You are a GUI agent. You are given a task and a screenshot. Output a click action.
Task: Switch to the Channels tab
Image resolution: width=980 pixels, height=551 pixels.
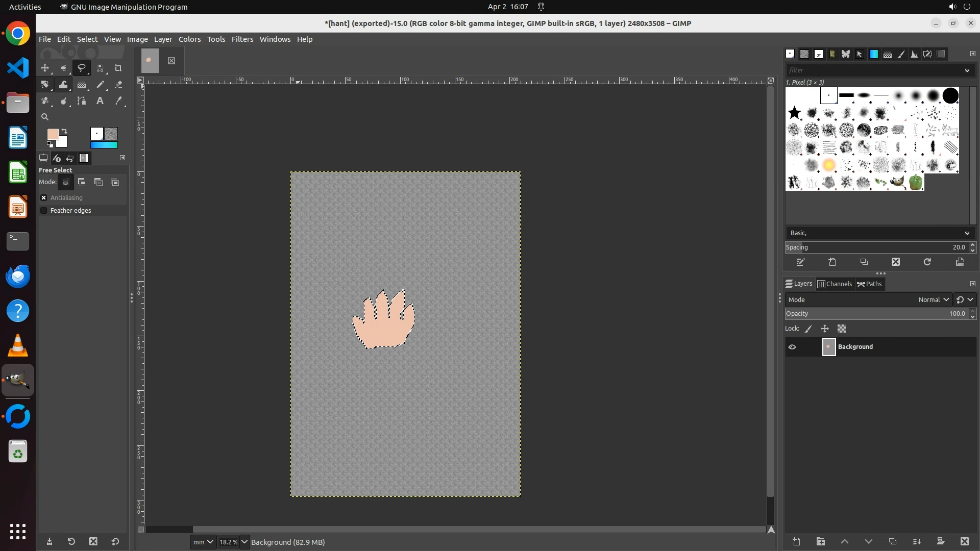pyautogui.click(x=835, y=284)
